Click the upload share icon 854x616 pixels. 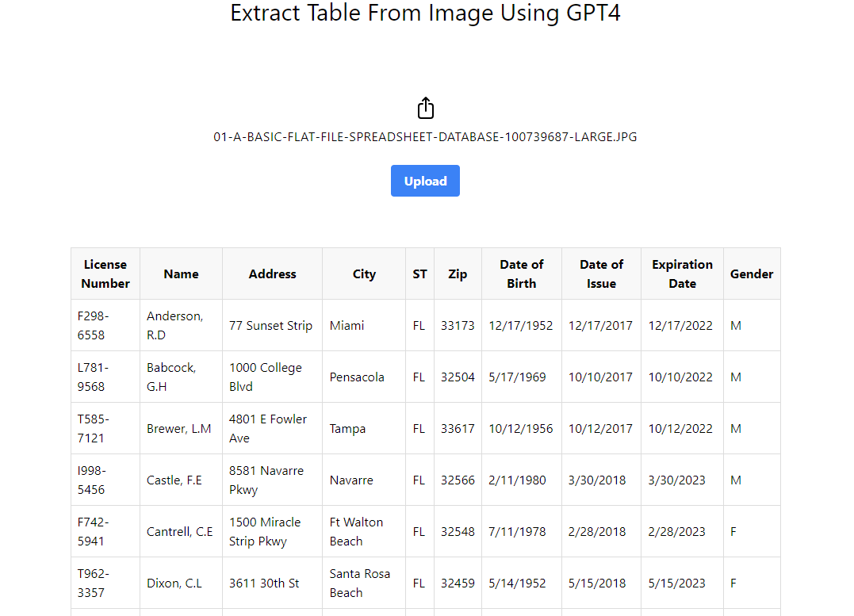point(426,109)
